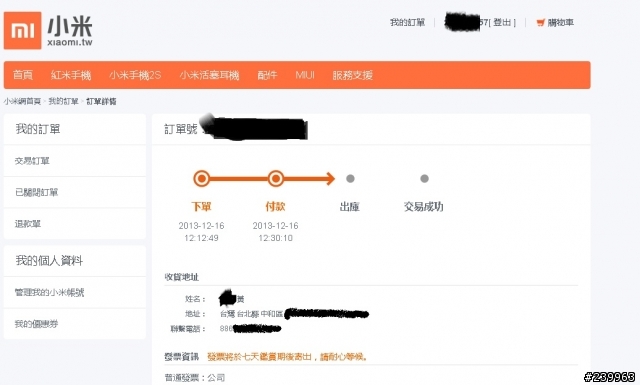Open 小米手機2S menu item
Viewport: 640px width, 385px height.
click(135, 75)
